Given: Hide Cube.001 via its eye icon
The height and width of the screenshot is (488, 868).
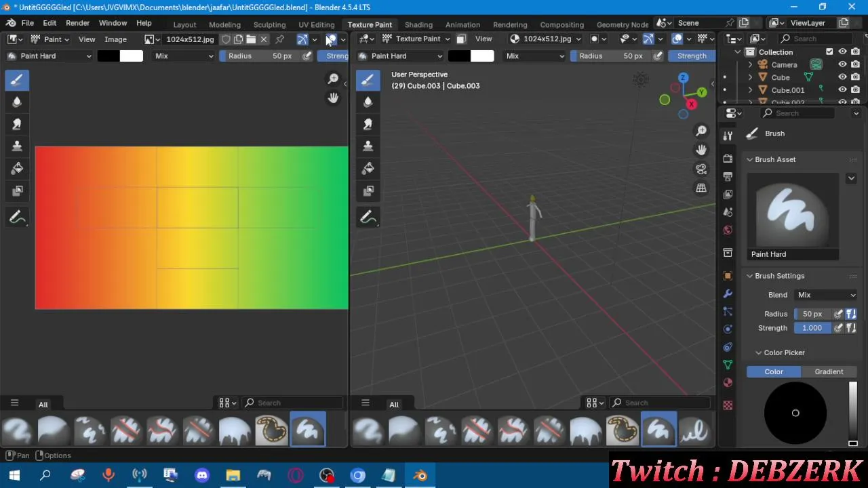Looking at the screenshot, I should point(842,89).
